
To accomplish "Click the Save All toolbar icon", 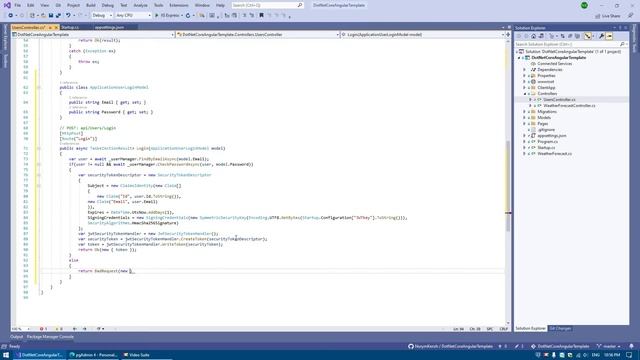I will 58,16.
